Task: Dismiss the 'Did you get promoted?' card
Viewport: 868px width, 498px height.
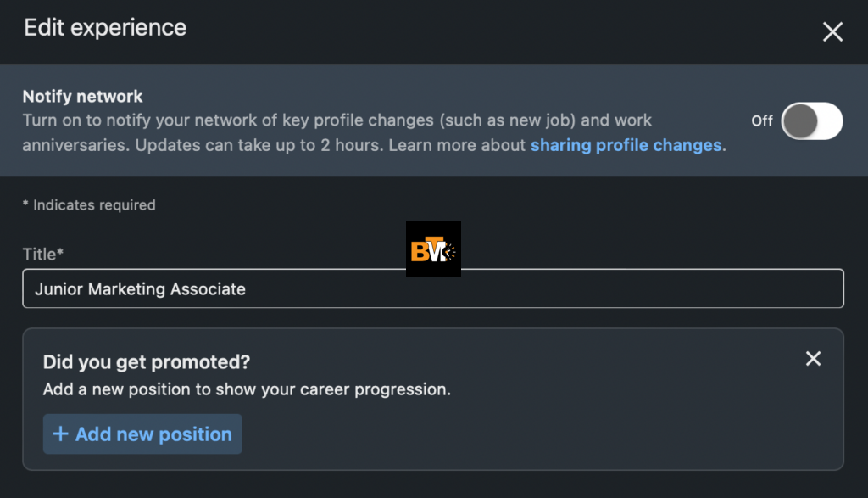Action: [813, 359]
